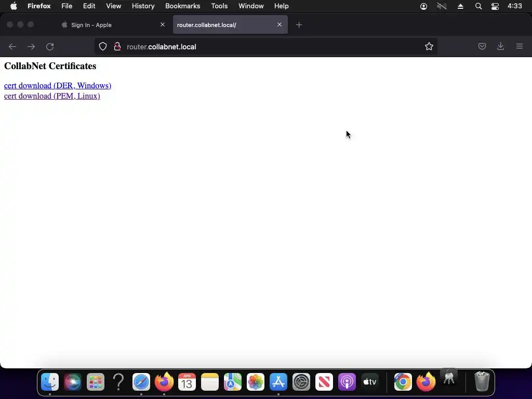Open the tracking protection shield icon
532x399 pixels.
pos(103,46)
